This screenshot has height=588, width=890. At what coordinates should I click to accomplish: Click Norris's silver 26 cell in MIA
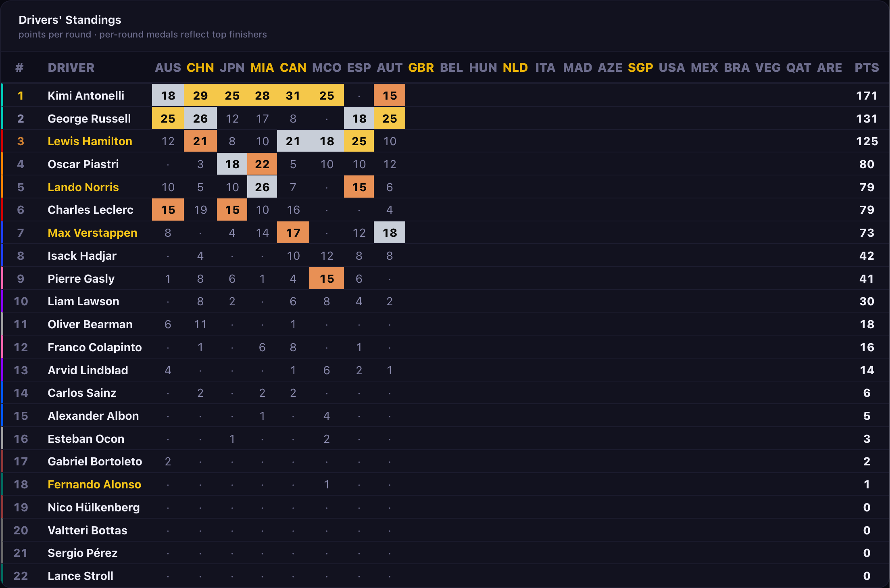point(262,187)
